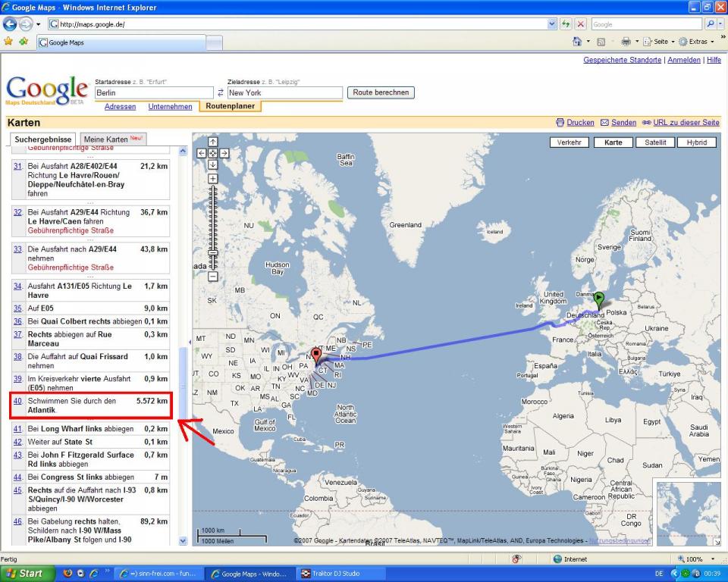
Task: Click the Senden link
Action: [623, 123]
